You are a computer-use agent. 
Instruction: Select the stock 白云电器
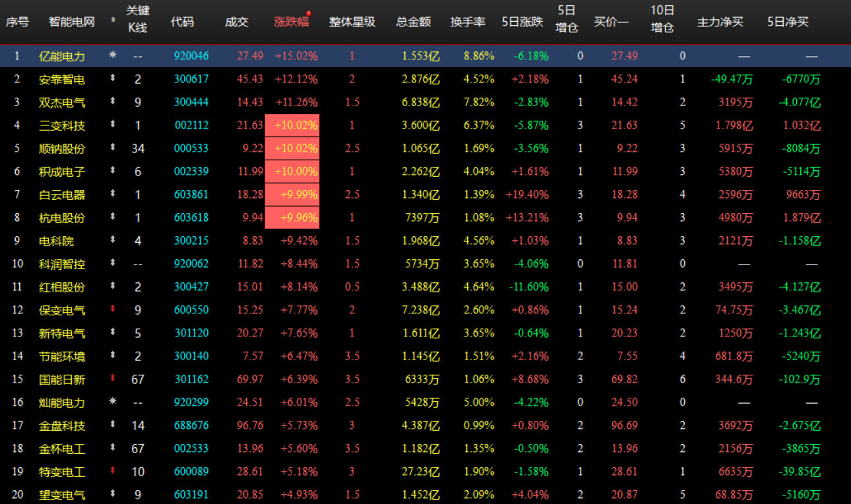61,194
